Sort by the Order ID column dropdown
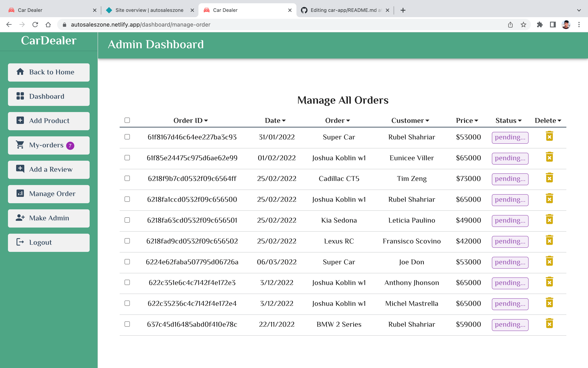Screen dimensions: 588x368 (x=191, y=121)
